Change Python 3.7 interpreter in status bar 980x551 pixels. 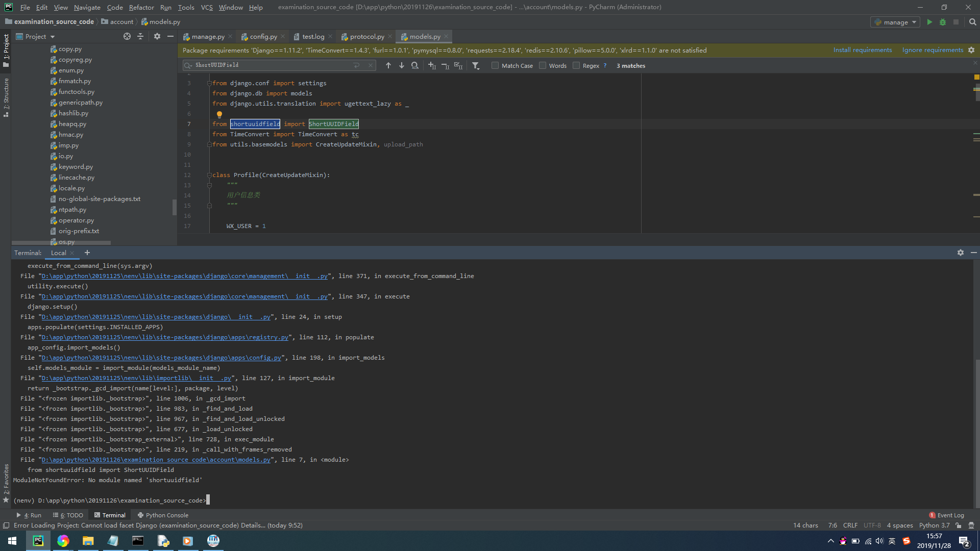(x=934, y=525)
